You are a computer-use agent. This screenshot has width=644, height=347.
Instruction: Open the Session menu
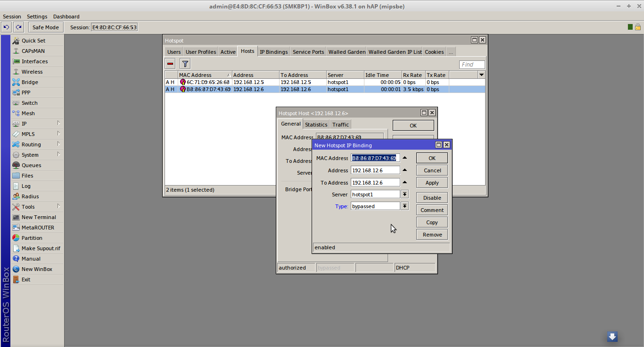(x=12, y=17)
